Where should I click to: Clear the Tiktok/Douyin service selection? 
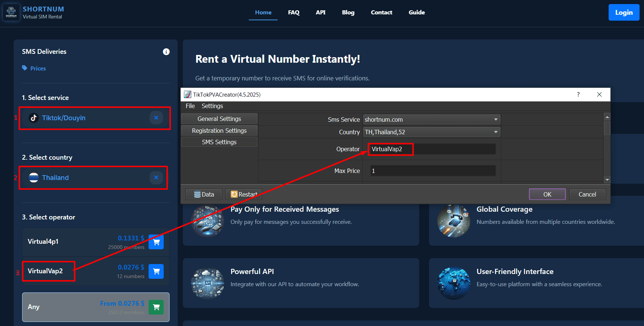[x=156, y=118]
